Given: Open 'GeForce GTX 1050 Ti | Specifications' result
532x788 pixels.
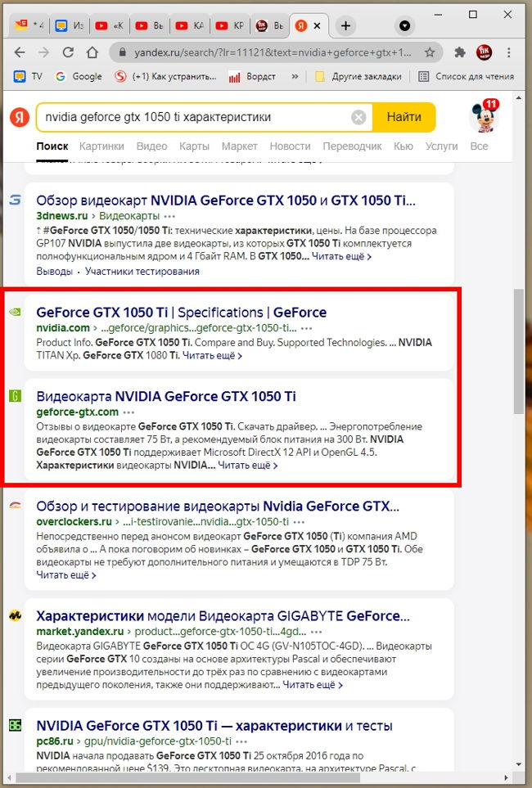Looking at the screenshot, I should [181, 313].
